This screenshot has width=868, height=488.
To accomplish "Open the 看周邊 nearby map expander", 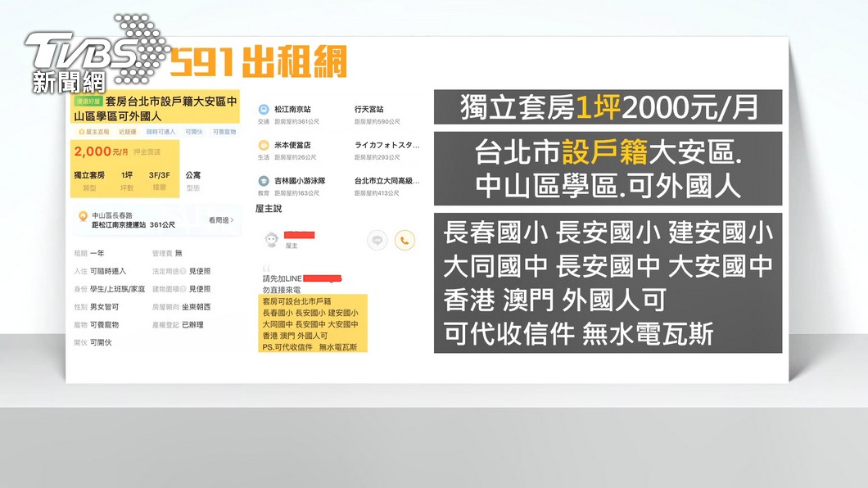I will pos(221,220).
